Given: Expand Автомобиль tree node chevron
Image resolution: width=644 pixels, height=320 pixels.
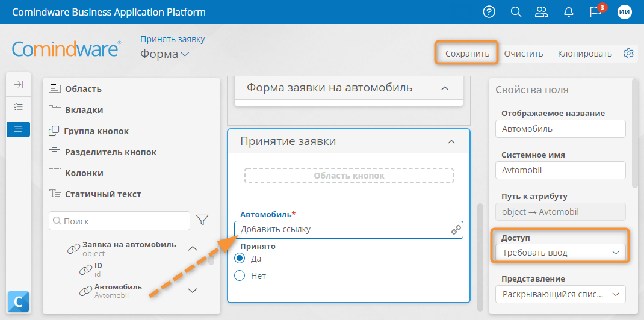Looking at the screenshot, I should tap(193, 291).
